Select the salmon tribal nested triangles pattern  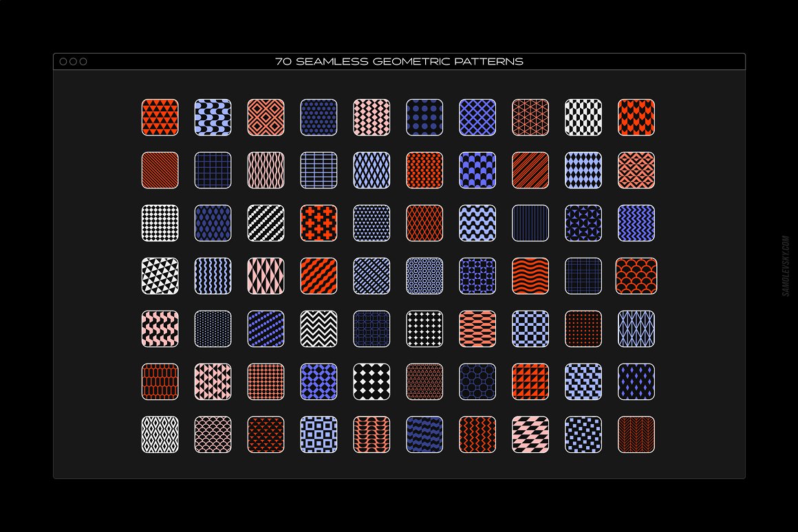636,170
